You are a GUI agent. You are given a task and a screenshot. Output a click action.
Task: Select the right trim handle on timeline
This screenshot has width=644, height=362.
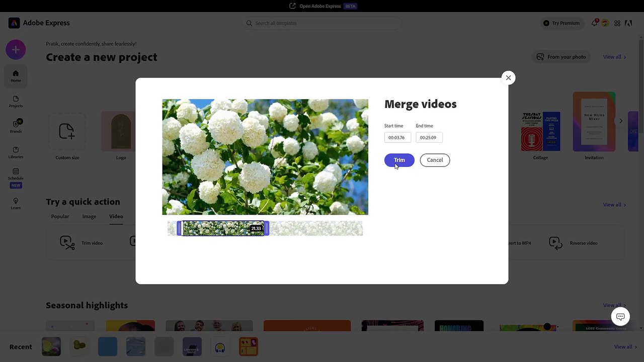(x=266, y=228)
